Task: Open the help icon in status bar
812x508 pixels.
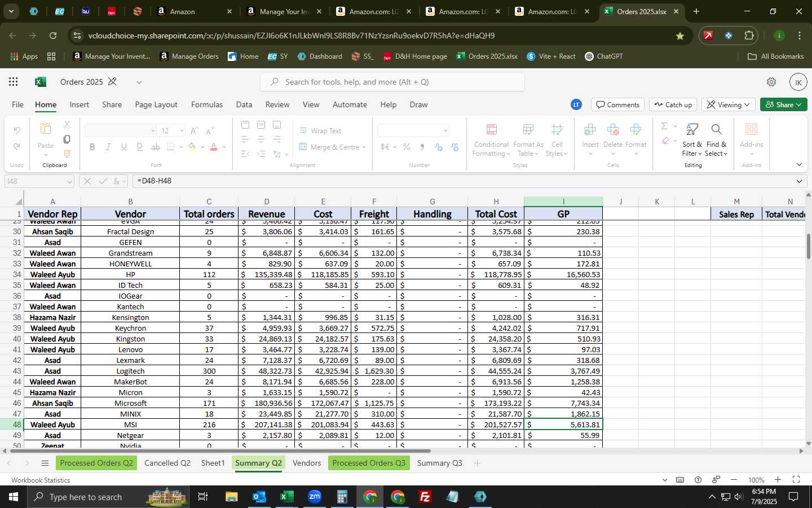Action: click(698, 480)
